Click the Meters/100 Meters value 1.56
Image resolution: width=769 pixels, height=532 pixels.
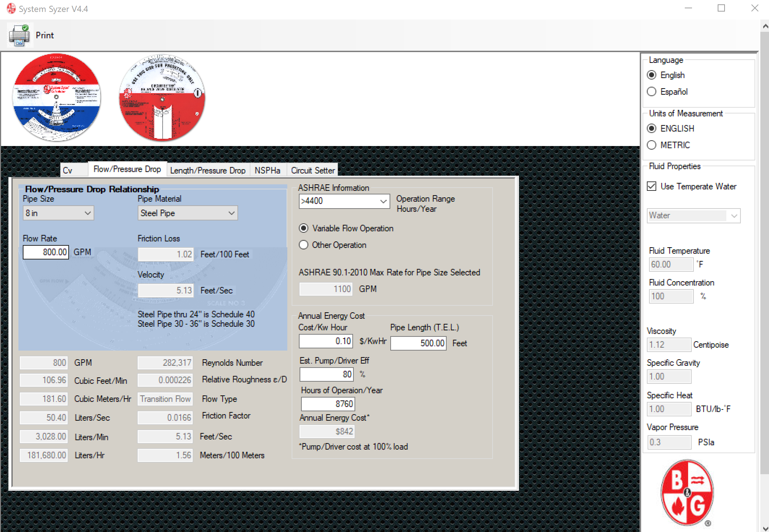(x=165, y=455)
